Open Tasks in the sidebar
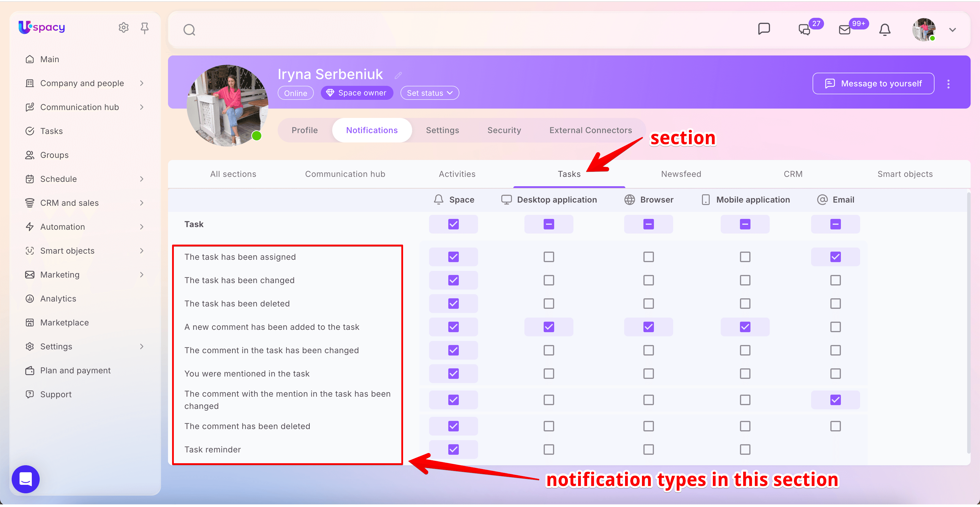The width and height of the screenshot is (980, 507). [51, 131]
